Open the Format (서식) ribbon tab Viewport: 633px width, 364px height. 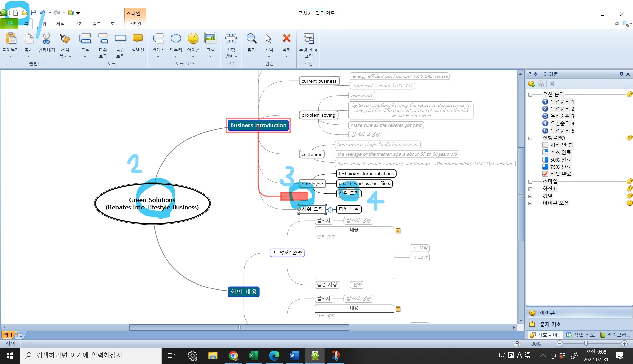[60, 24]
